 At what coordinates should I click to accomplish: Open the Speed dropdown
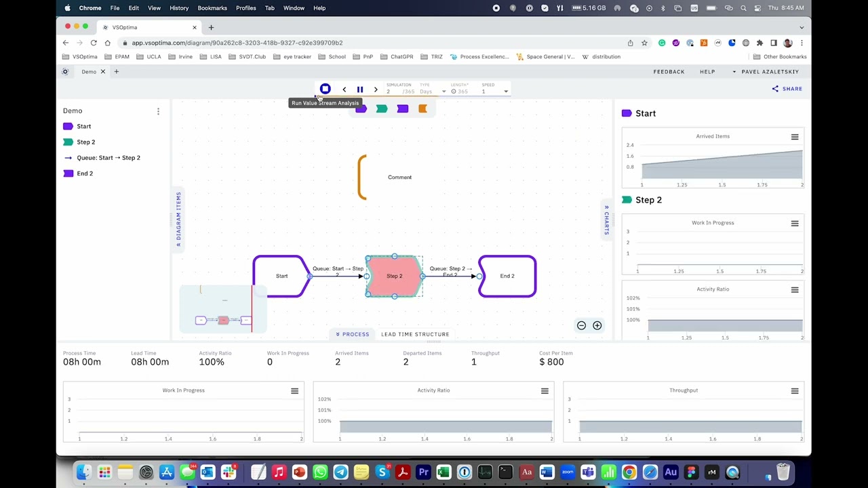(x=495, y=91)
